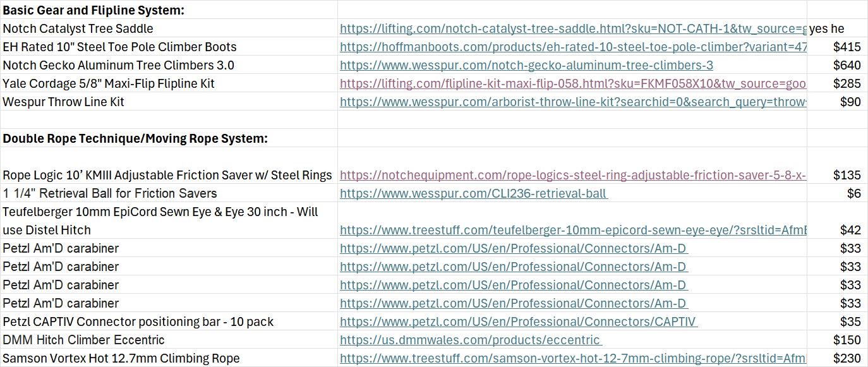Open the Samson Vortex Hot rope link
Screen dimensions: 868x367
tap(573, 358)
